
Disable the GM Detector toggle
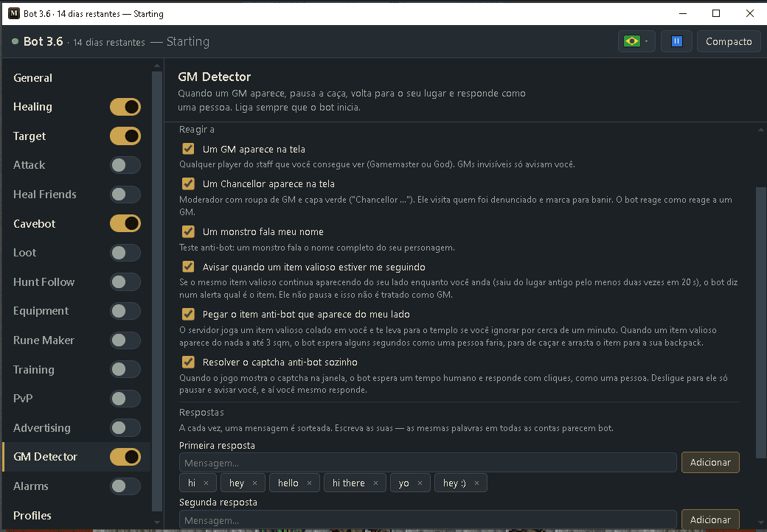125,457
